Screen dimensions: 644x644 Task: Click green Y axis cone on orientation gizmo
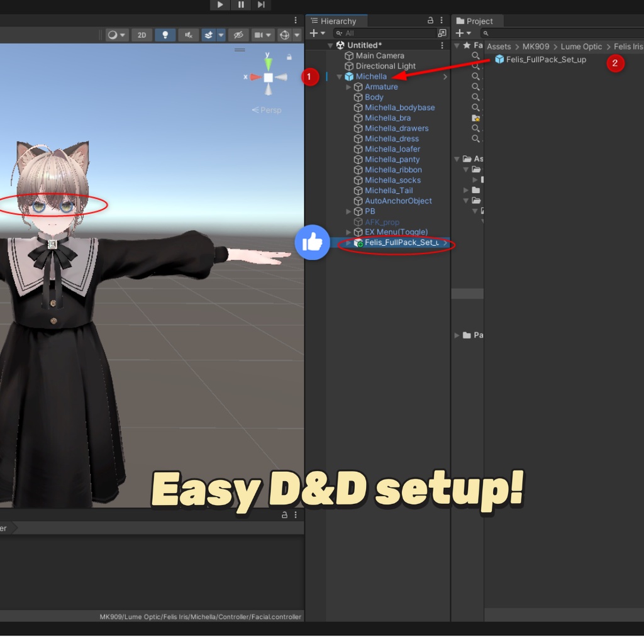tap(268, 63)
